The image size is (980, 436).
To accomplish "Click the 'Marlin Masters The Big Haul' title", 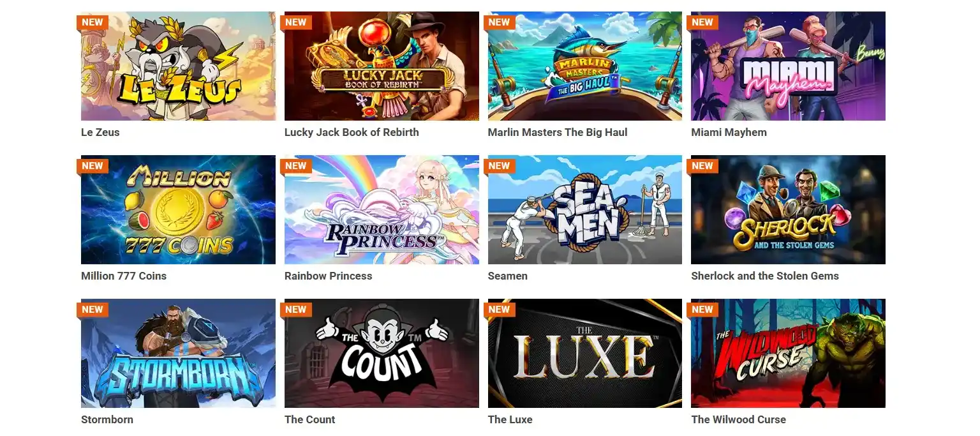I will tap(558, 132).
